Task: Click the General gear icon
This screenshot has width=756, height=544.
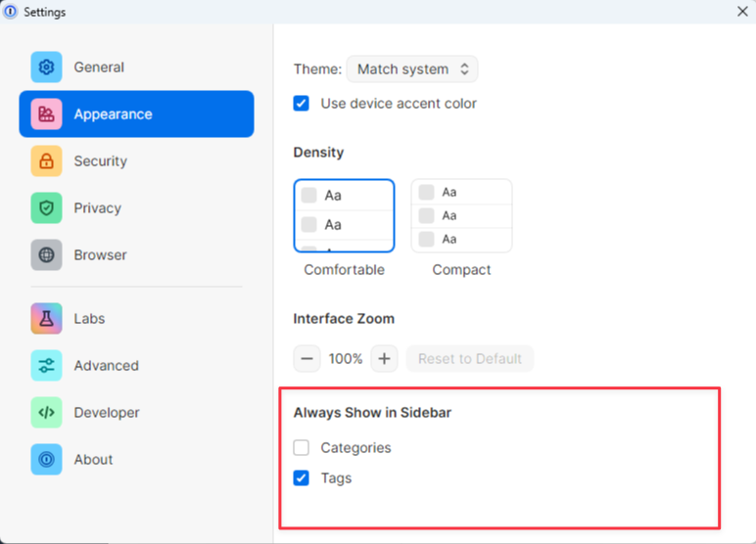Action: tap(46, 68)
